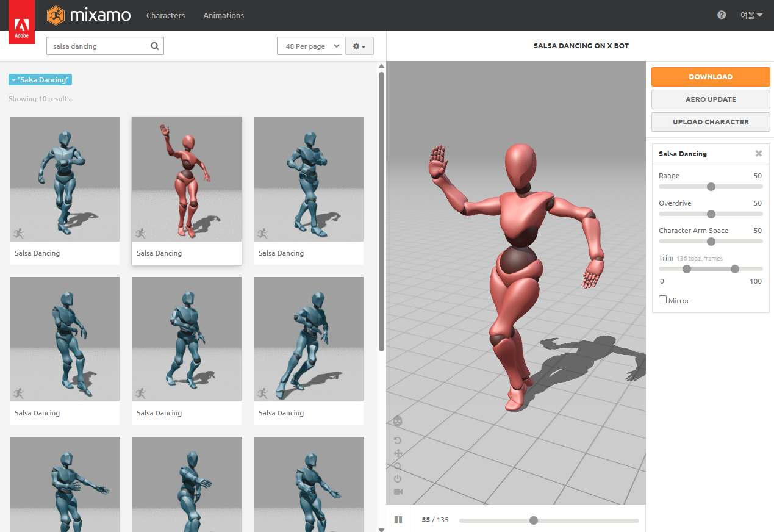Click the UPLOAD CHARACTER button

(711, 122)
